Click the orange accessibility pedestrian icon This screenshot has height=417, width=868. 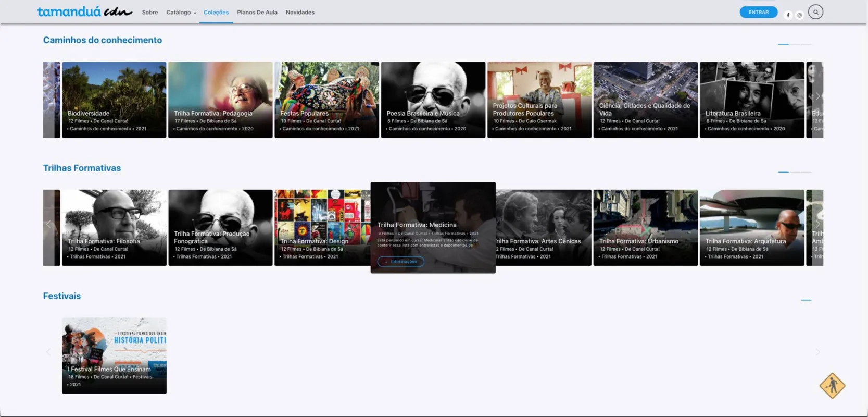coord(832,386)
